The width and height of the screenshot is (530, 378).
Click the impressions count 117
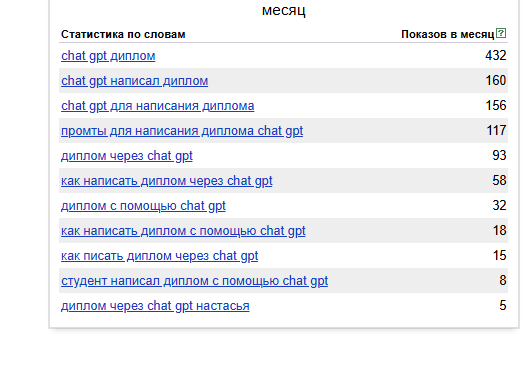pyautogui.click(x=496, y=131)
